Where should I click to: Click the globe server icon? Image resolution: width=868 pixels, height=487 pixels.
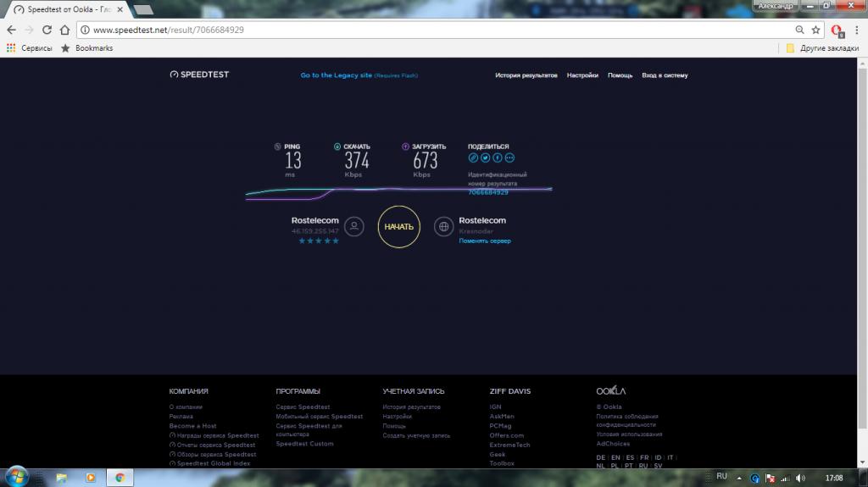click(443, 226)
